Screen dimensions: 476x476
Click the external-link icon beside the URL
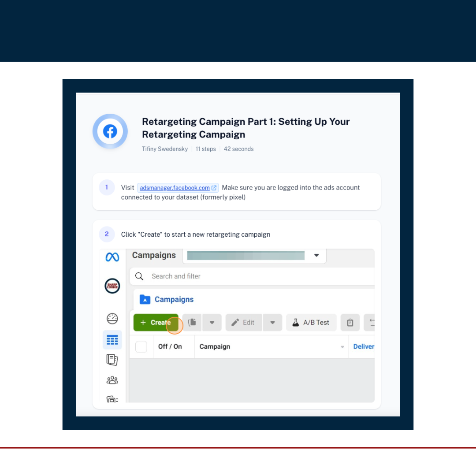pyautogui.click(x=214, y=188)
